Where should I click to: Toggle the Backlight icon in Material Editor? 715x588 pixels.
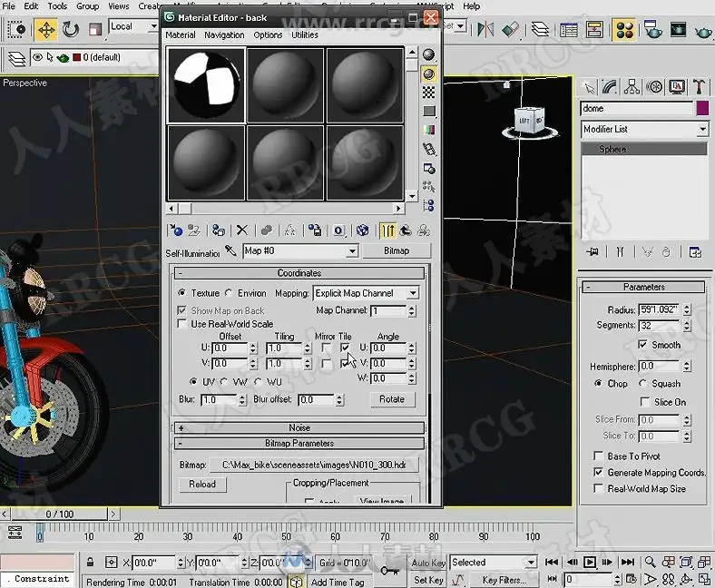[x=429, y=73]
